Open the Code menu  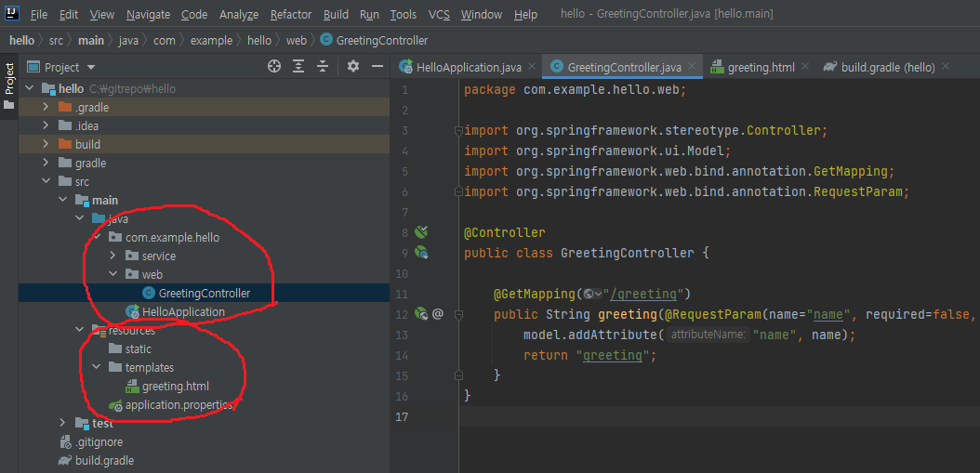(x=195, y=14)
